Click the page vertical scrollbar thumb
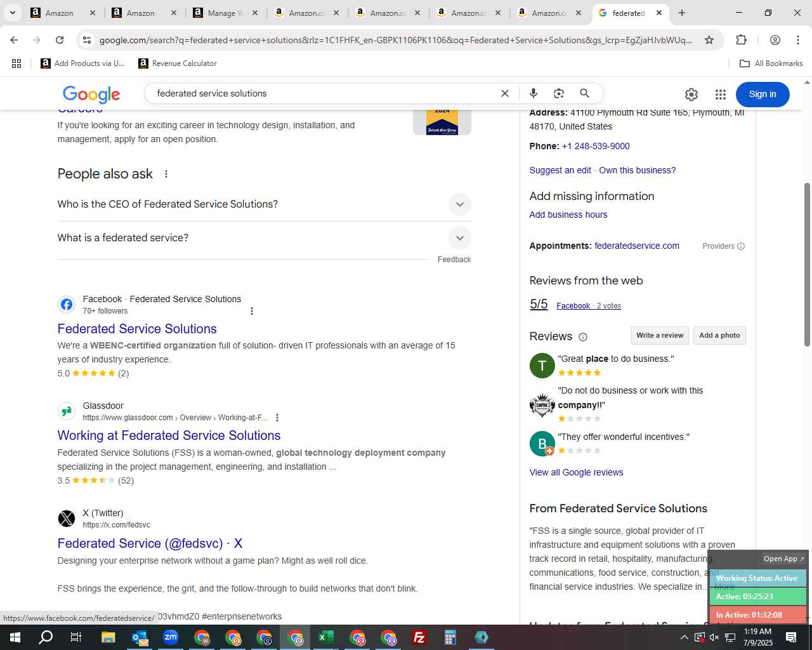Viewport: 812px width, 650px height. (x=808, y=264)
